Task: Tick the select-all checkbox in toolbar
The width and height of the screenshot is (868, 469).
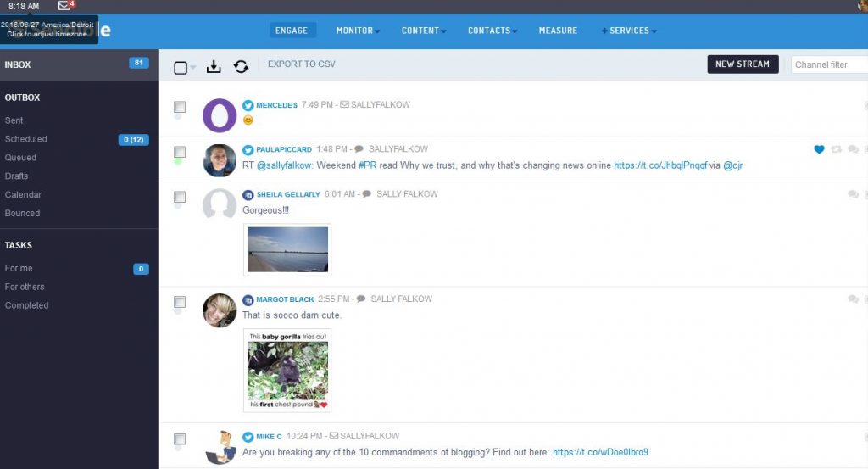Action: point(181,68)
